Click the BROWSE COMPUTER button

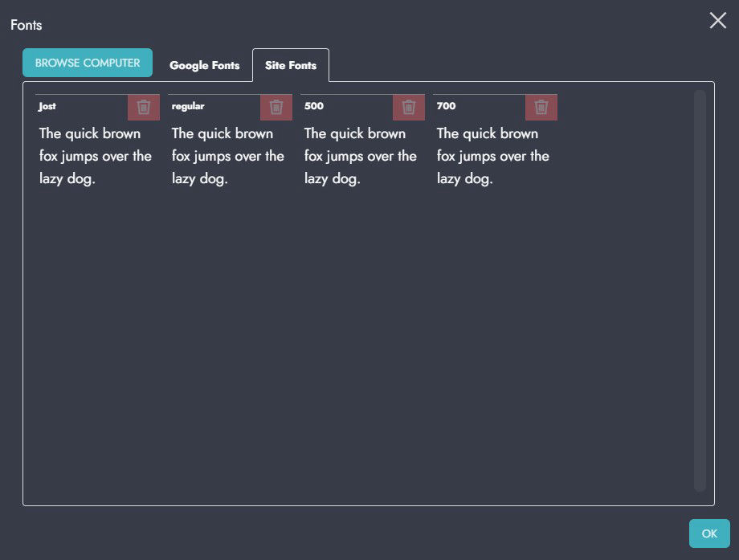[88, 63]
